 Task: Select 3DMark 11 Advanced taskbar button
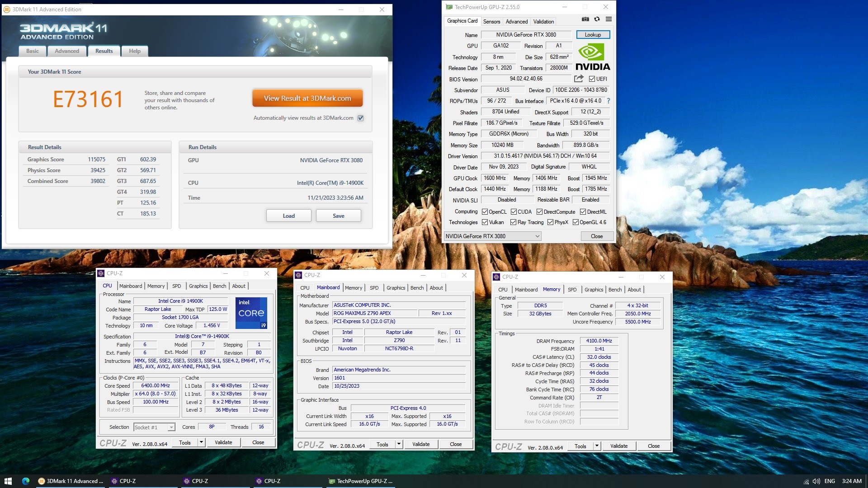71,481
